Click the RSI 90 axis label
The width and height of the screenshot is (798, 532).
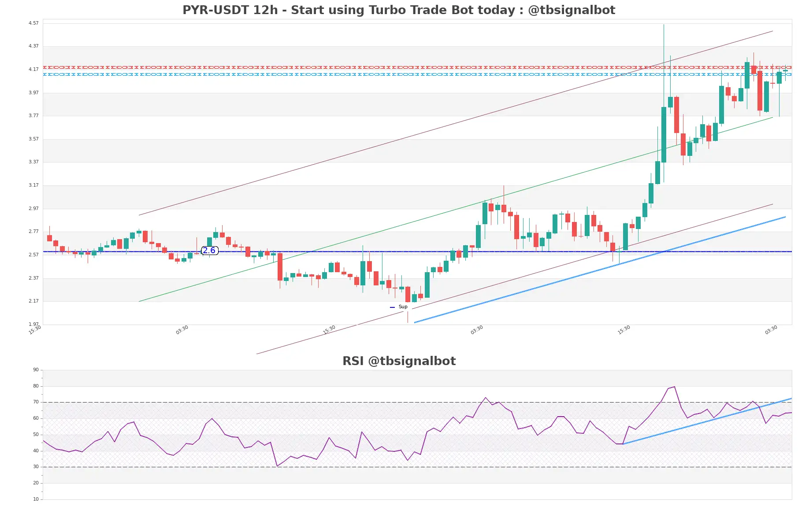click(36, 370)
